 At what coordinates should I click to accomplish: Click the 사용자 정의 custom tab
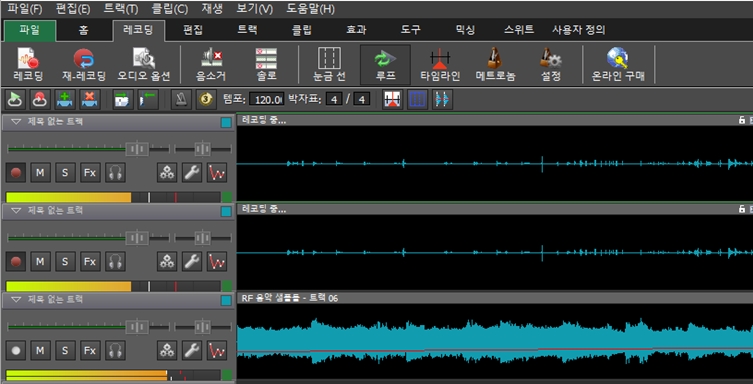coord(578,30)
